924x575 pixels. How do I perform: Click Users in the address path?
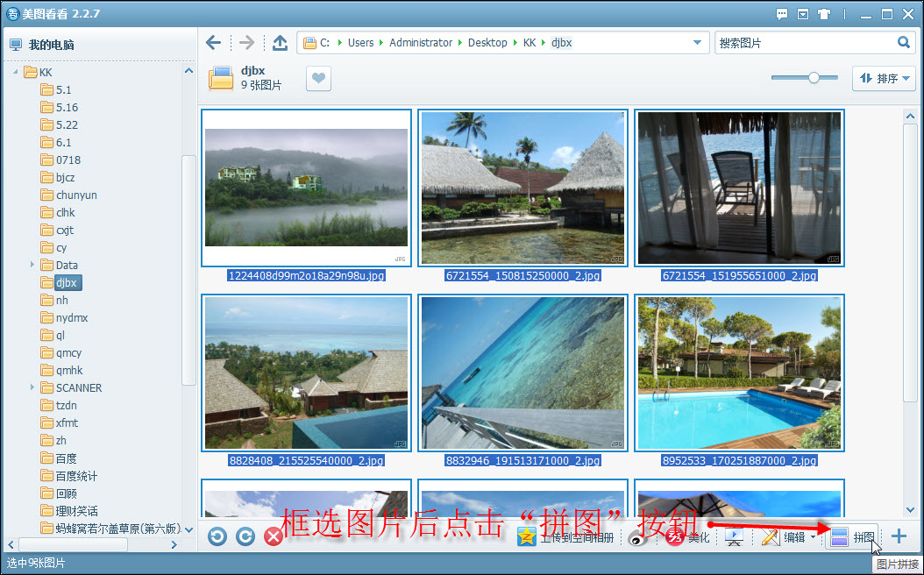click(x=360, y=42)
